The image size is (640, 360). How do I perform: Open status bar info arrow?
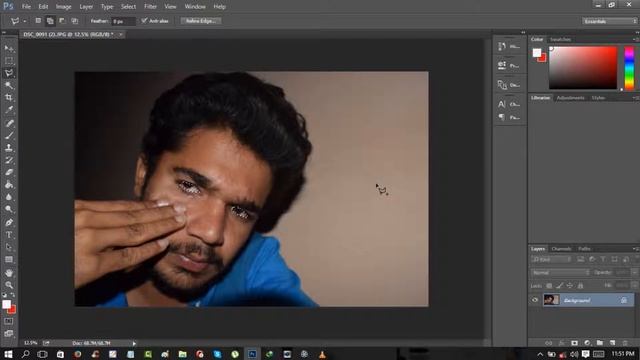pos(134,343)
